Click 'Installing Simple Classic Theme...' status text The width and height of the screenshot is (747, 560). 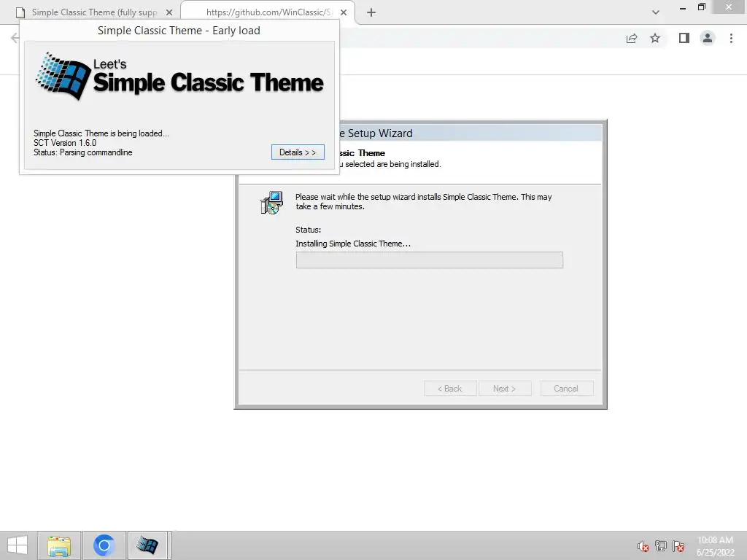tap(353, 244)
